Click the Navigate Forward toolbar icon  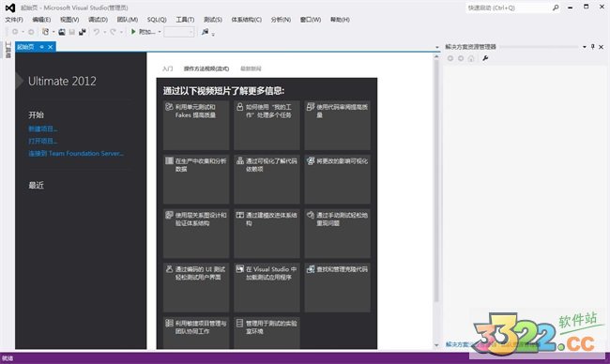point(31,32)
